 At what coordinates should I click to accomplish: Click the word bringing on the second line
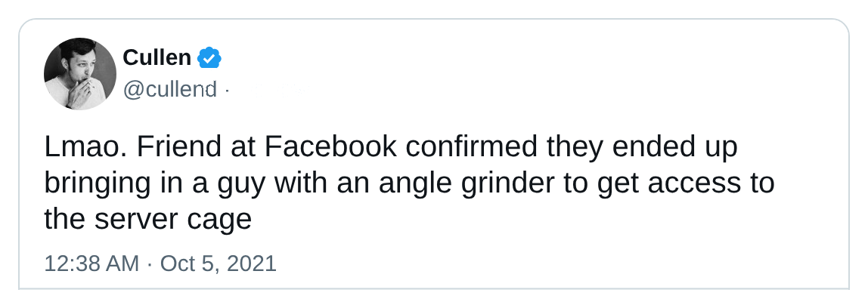[x=98, y=183]
